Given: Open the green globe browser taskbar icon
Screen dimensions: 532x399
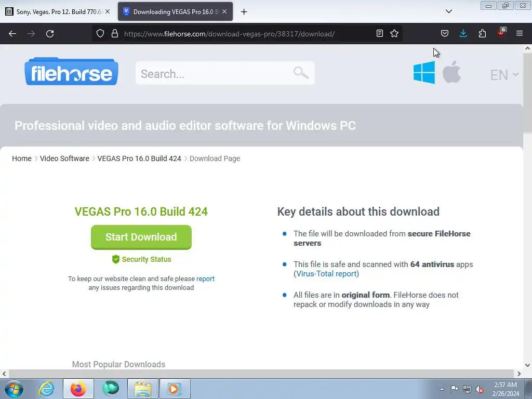Looking at the screenshot, I should pyautogui.click(x=111, y=389).
